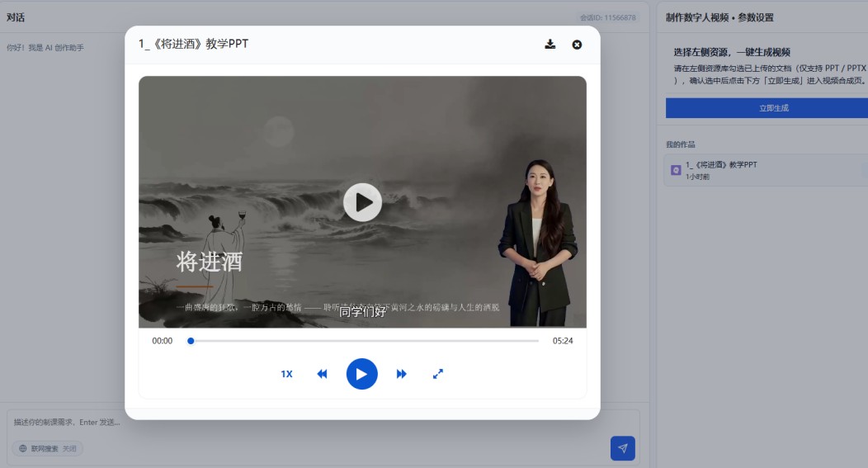Rewind the video with the backward icon
This screenshot has width=868, height=468.
click(x=322, y=374)
